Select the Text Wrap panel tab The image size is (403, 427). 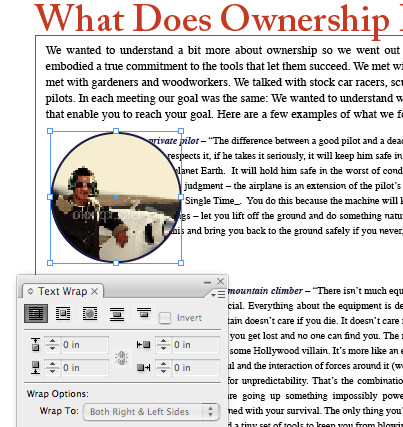click(x=62, y=291)
